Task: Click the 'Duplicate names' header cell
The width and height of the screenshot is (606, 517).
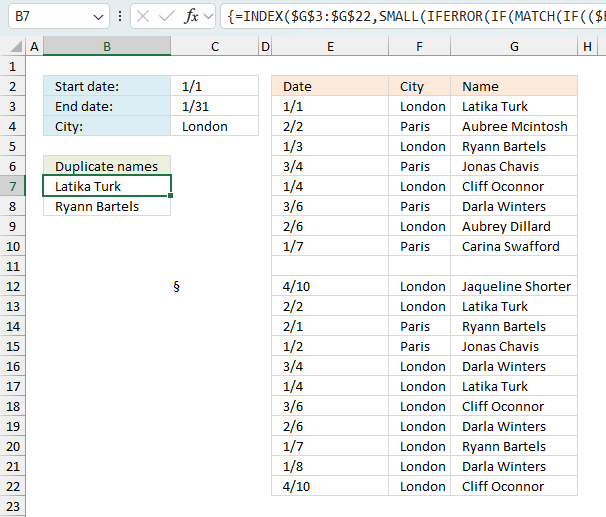Action: coord(107,166)
